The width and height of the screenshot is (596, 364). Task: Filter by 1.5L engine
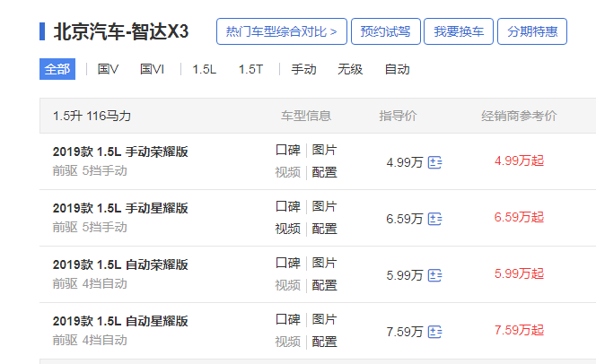(x=204, y=69)
